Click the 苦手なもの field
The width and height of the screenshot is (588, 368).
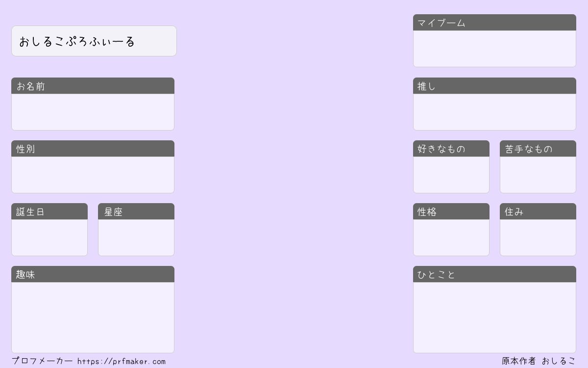538,175
